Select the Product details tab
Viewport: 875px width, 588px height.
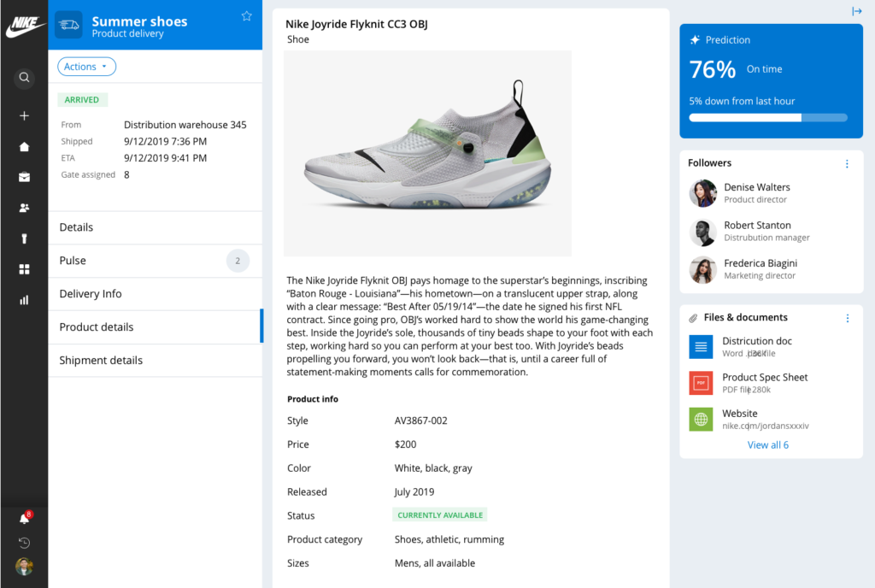[156, 327]
